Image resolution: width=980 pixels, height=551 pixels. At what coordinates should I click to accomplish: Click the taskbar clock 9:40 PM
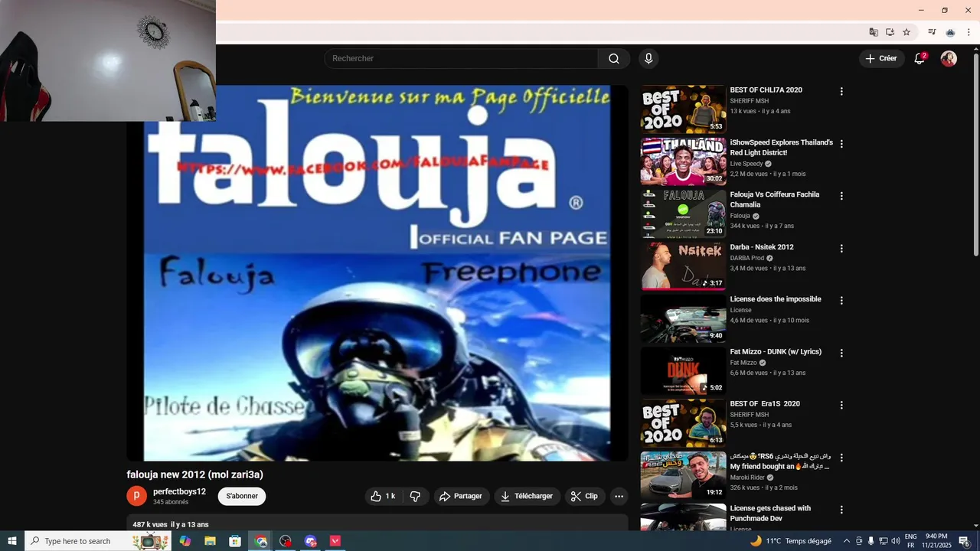(x=936, y=541)
